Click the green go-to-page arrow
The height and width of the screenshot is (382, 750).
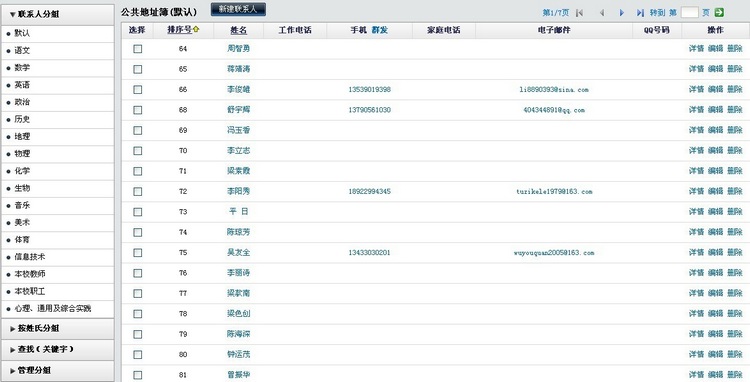point(718,13)
